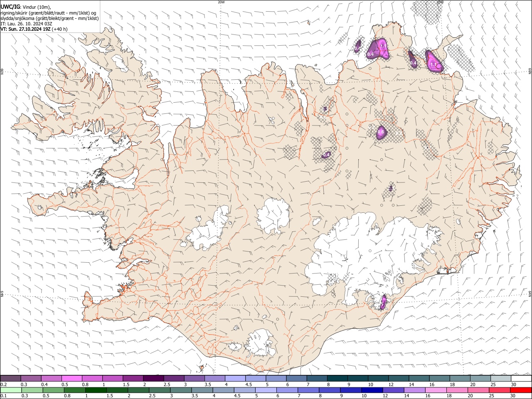This screenshot has height=399, width=532.
Task: Click the 1.1 precipitation value in the northeast
Action: [434, 65]
